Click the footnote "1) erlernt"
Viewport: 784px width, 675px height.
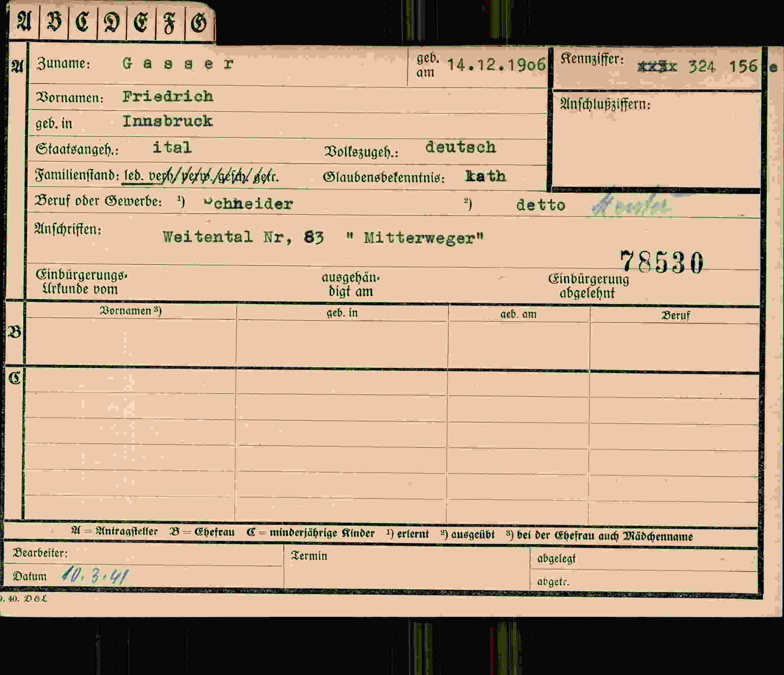point(407,534)
